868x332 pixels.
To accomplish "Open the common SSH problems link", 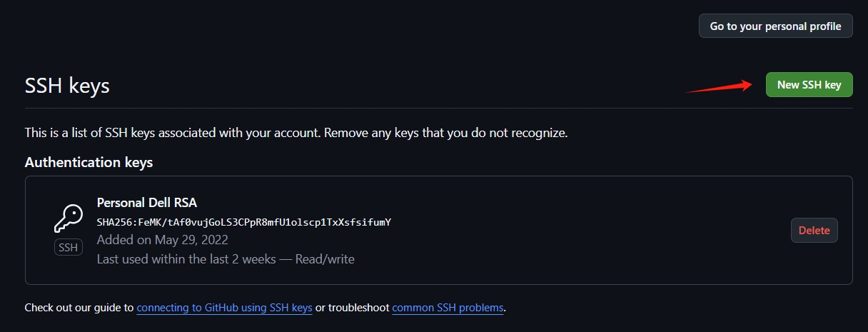I will coord(448,308).
